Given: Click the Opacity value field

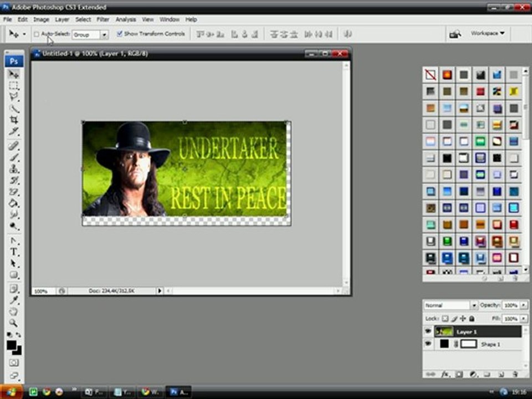Looking at the screenshot, I should (x=510, y=305).
